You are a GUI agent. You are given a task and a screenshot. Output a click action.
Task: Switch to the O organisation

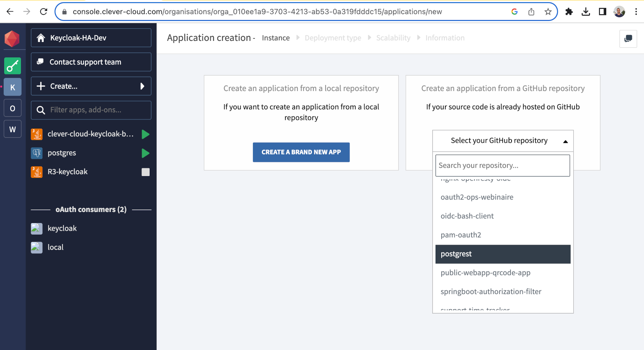(x=12, y=108)
